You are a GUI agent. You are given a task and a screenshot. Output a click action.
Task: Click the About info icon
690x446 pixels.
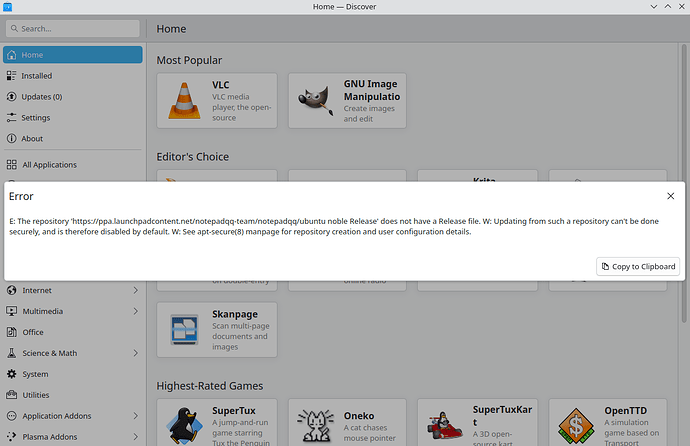12,139
